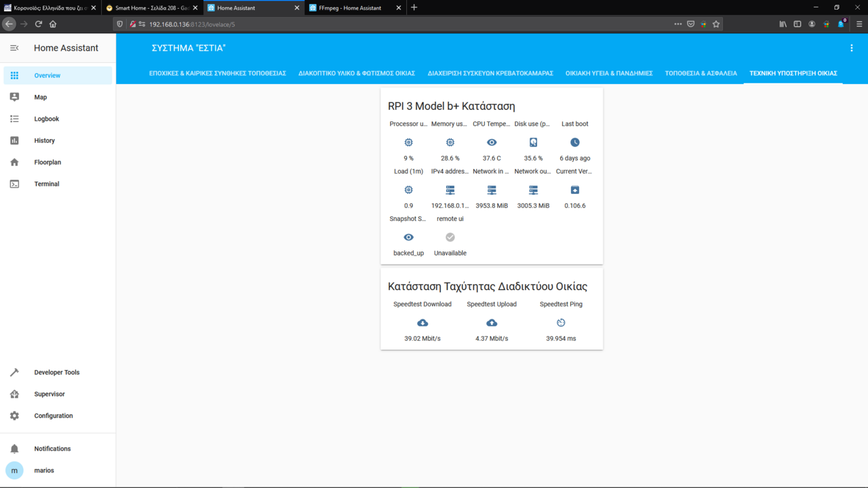
Task: Switch to ΟΙΚΙΑΚΗ ΥΓΕΙΑ & ΠΑΝΔΗΜΙΕΣ tab
Action: pyautogui.click(x=609, y=73)
